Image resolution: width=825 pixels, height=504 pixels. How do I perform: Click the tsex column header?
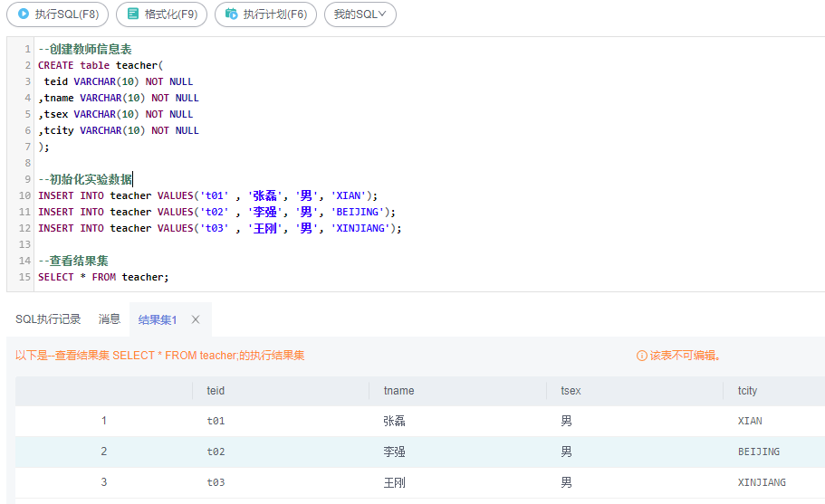pos(571,391)
